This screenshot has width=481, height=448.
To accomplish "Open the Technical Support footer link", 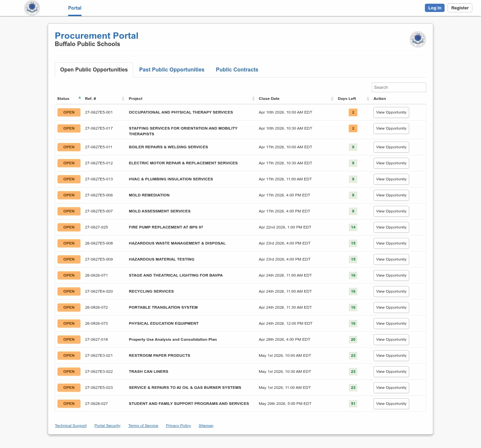I will pyautogui.click(x=70, y=426).
